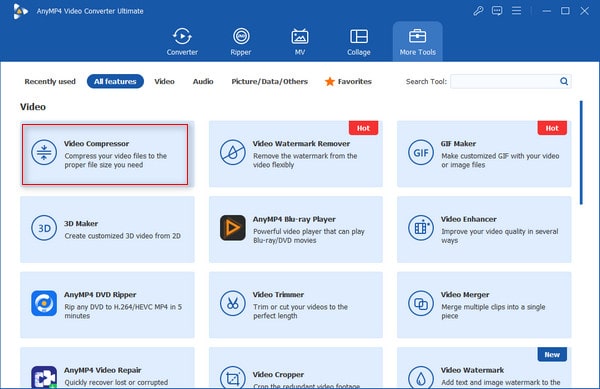
Task: Click the Video Trimmer scissors icon
Action: pos(233,303)
